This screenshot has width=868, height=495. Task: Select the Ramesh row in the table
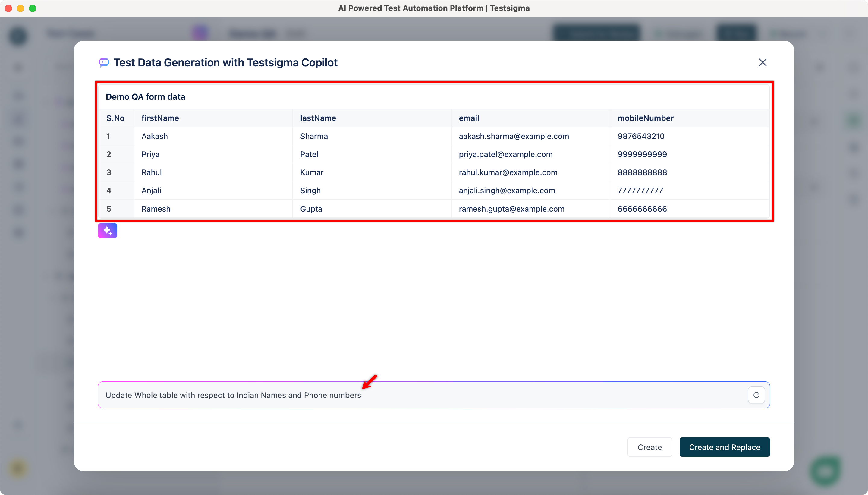click(156, 209)
